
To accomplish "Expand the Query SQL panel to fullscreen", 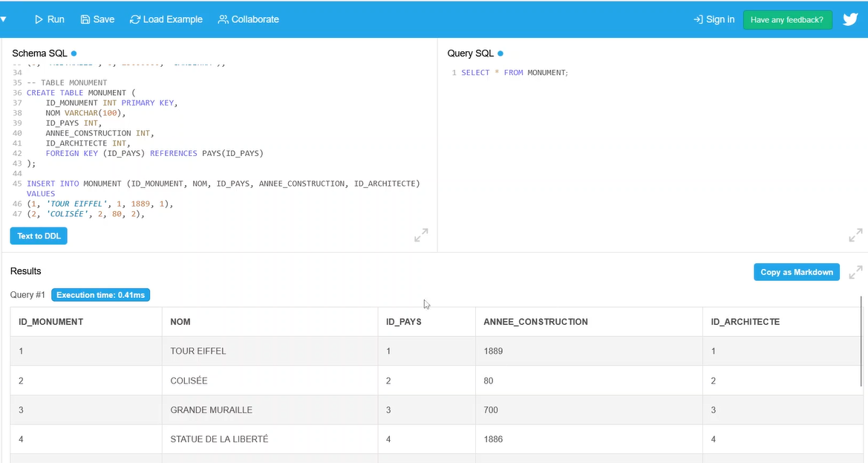I will (x=855, y=236).
